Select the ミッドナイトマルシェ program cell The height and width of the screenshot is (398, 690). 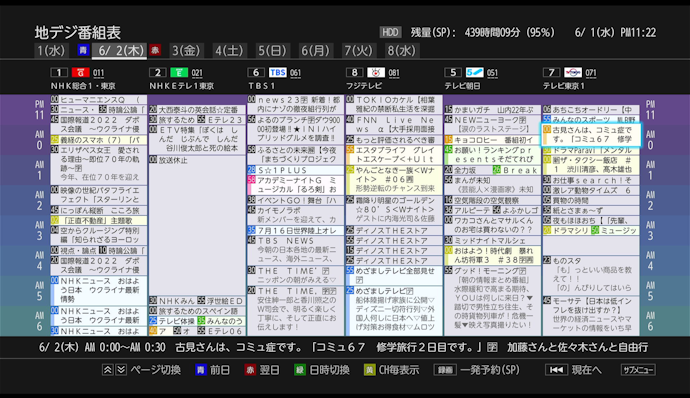point(492,240)
